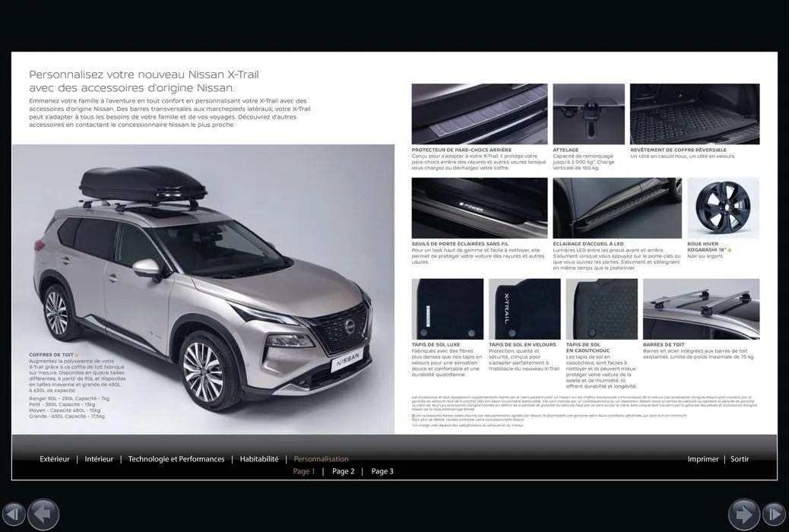The height and width of the screenshot is (532, 789).
Task: Go back using the left arrow button
Action: click(x=43, y=514)
